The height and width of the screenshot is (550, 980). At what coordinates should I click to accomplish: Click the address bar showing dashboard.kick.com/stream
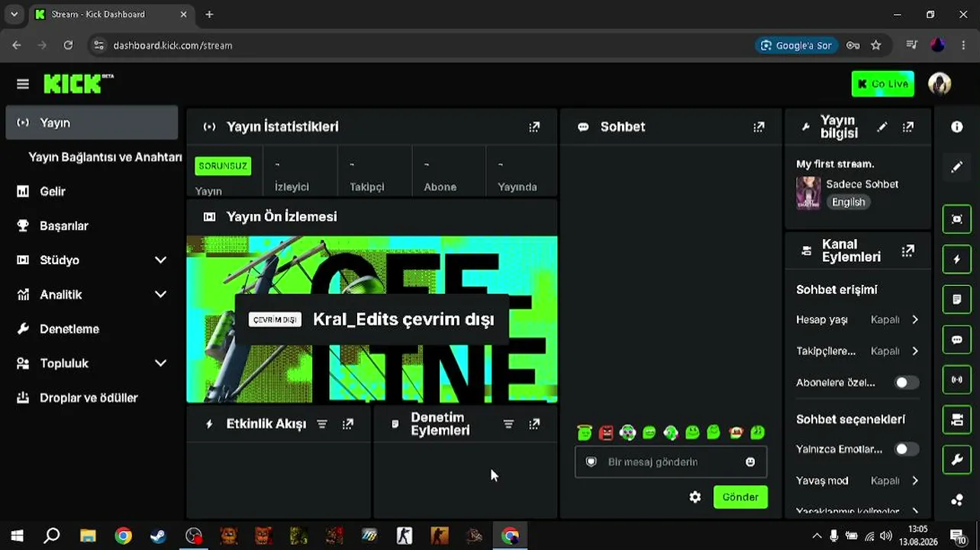pos(172,45)
